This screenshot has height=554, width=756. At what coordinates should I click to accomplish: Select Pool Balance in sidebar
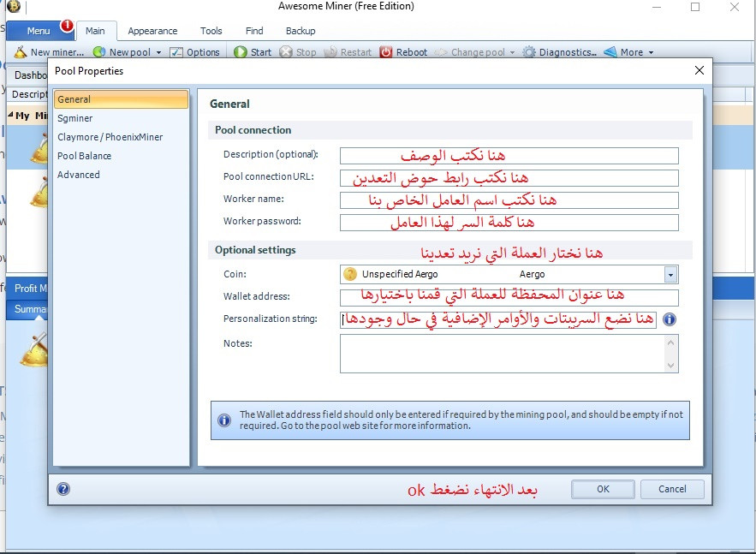point(121,156)
